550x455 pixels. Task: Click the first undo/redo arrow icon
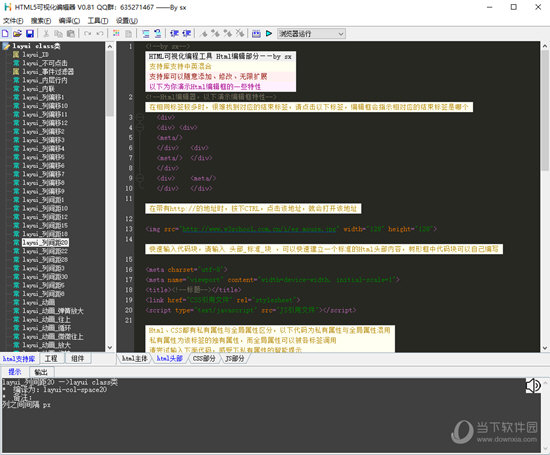tap(87, 34)
